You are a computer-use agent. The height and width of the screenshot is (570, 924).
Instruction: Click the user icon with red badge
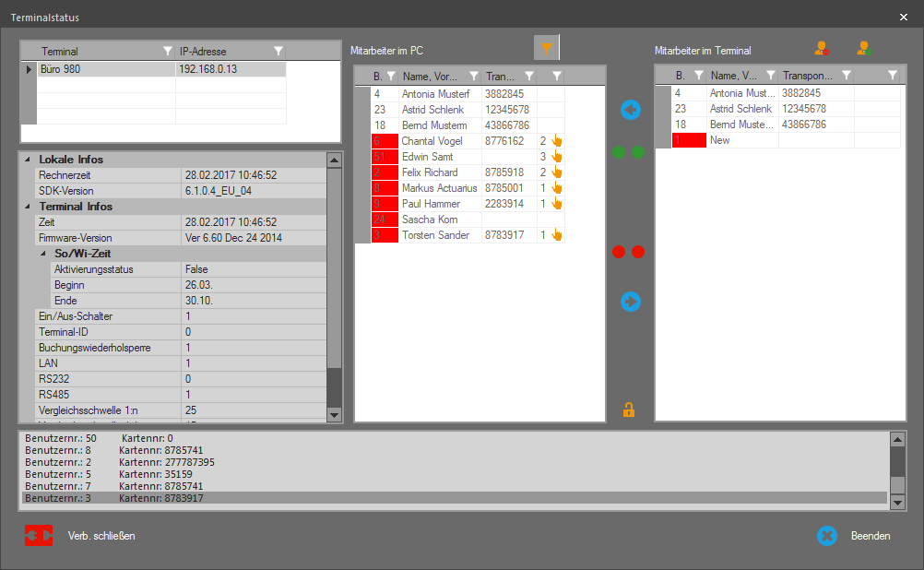(x=821, y=49)
